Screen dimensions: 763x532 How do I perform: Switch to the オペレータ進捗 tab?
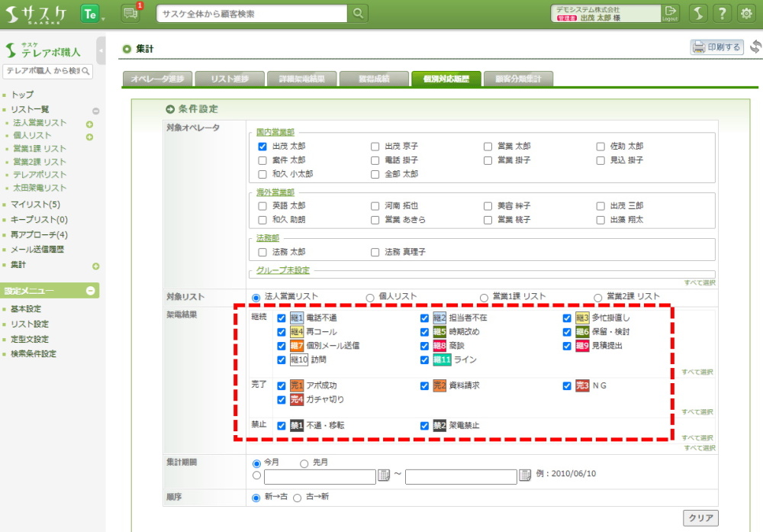[156, 79]
